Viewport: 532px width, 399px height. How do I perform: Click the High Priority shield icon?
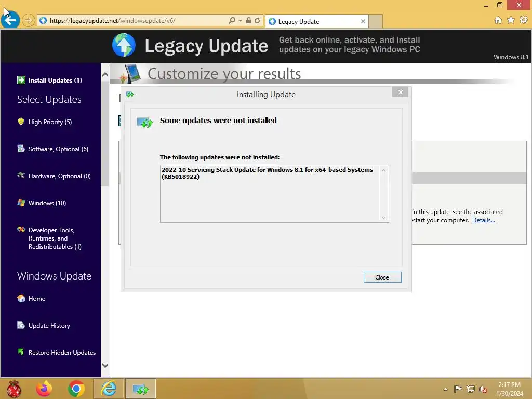click(21, 122)
